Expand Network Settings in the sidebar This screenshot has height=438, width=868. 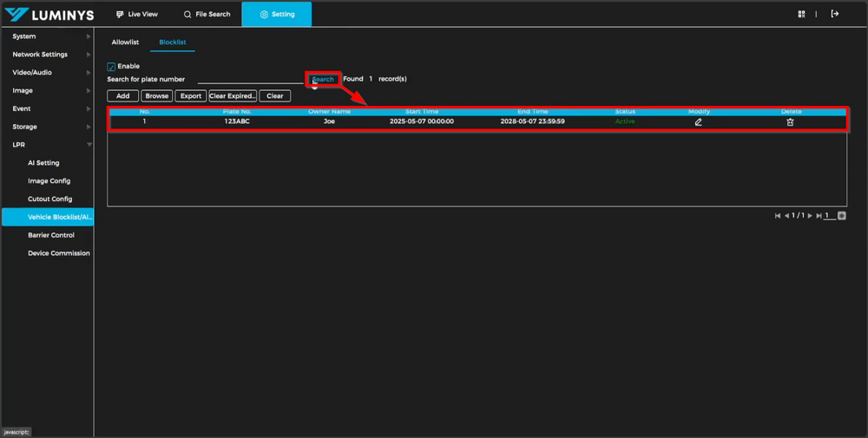coord(47,55)
